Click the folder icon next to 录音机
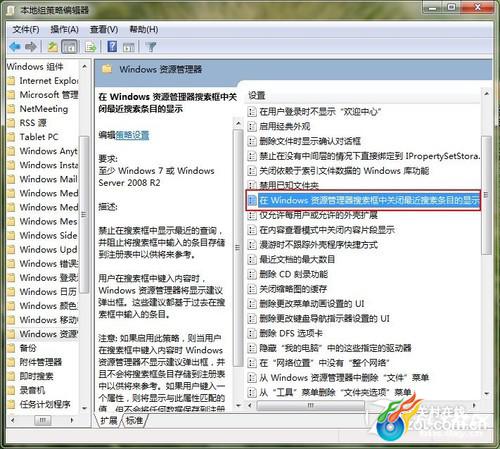The height and width of the screenshot is (449, 500). click(x=11, y=390)
